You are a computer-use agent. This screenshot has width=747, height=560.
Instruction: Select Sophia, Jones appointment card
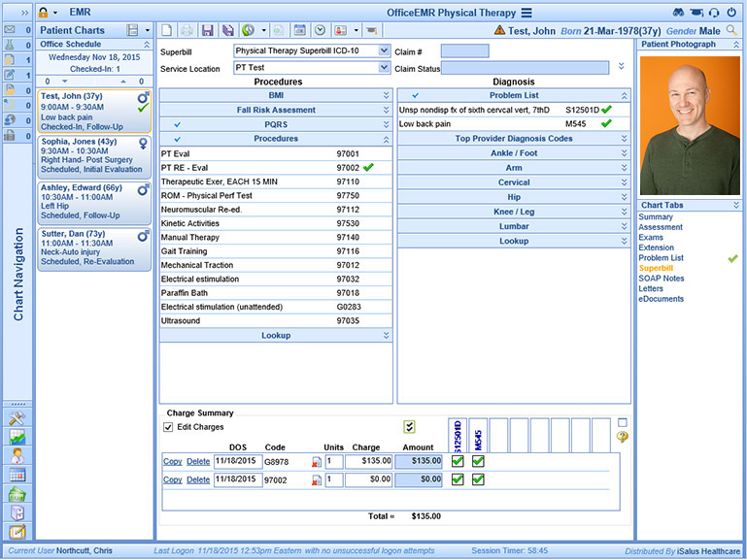(x=94, y=155)
